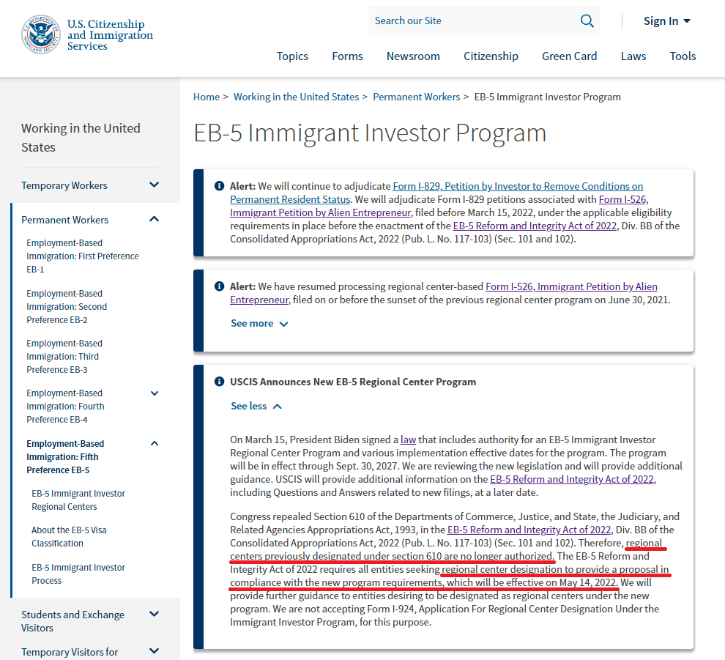Open the Green Card menu

tap(569, 56)
